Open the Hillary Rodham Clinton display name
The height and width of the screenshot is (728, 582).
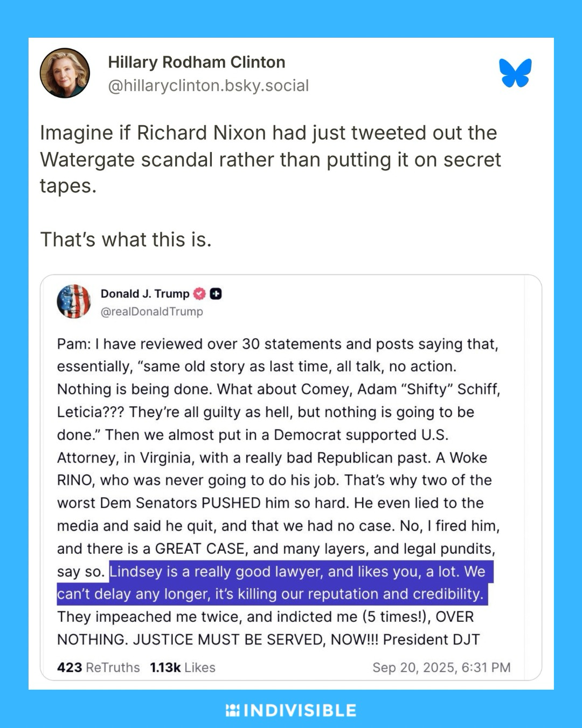[x=196, y=62]
